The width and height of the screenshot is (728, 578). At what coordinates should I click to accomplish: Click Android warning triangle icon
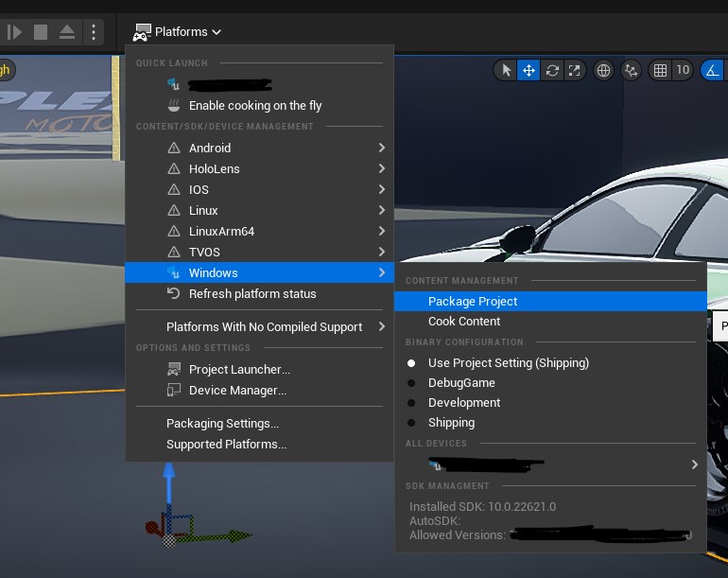(174, 148)
